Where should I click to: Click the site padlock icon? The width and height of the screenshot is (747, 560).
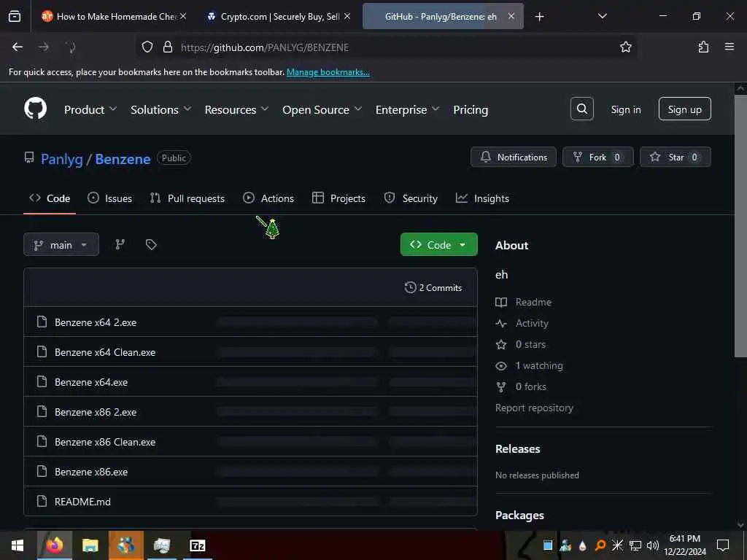pos(168,47)
